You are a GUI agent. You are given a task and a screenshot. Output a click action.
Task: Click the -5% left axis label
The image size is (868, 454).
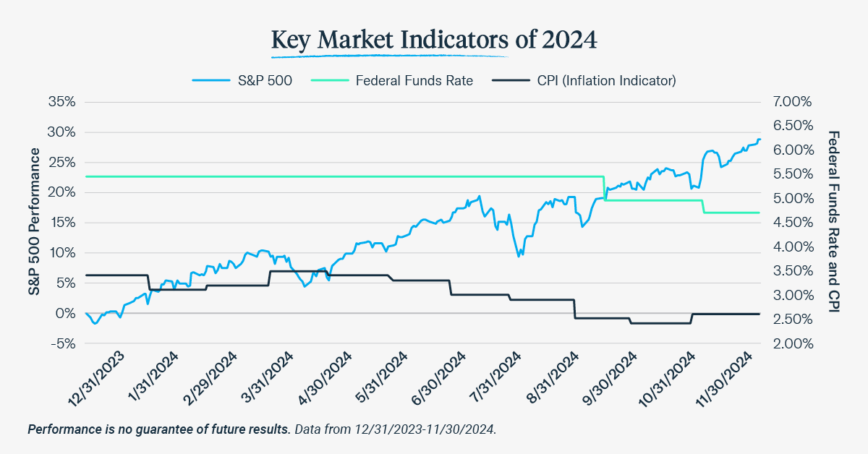coord(61,343)
